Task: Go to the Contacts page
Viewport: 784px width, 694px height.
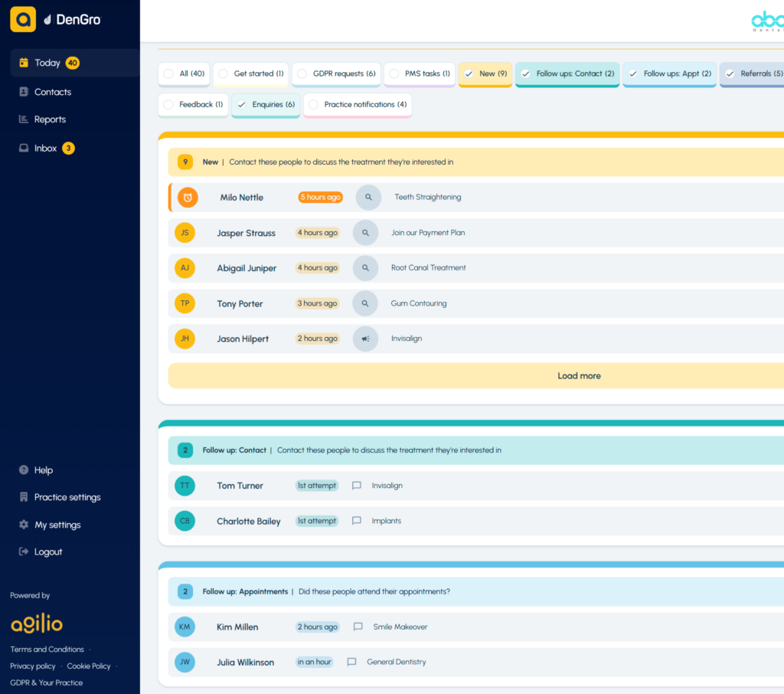Action: tap(53, 92)
